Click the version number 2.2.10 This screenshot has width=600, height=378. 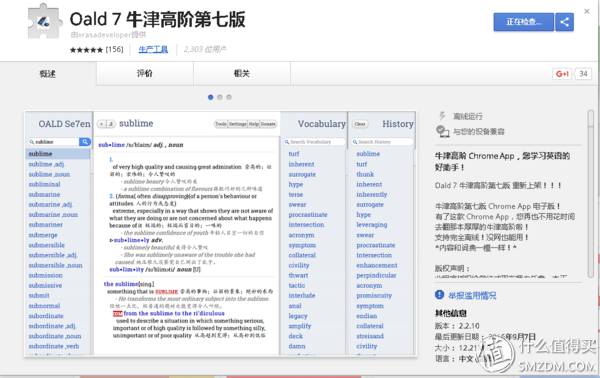(x=469, y=326)
